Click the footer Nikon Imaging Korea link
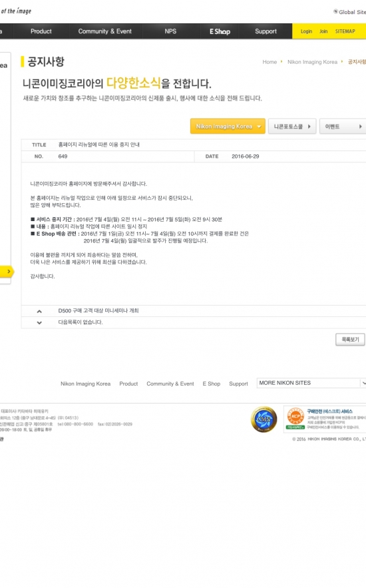This screenshot has width=366, height=588. 85,384
